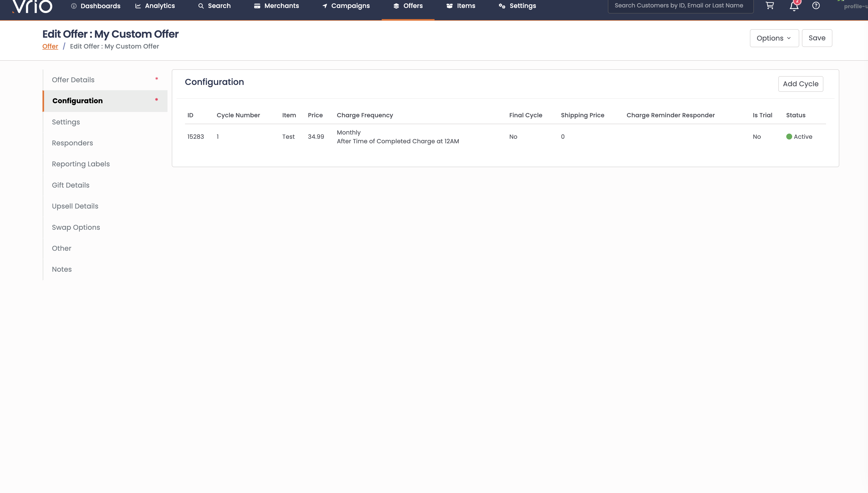Open the Campaigns menu
This screenshot has height=493, width=868.
point(346,6)
